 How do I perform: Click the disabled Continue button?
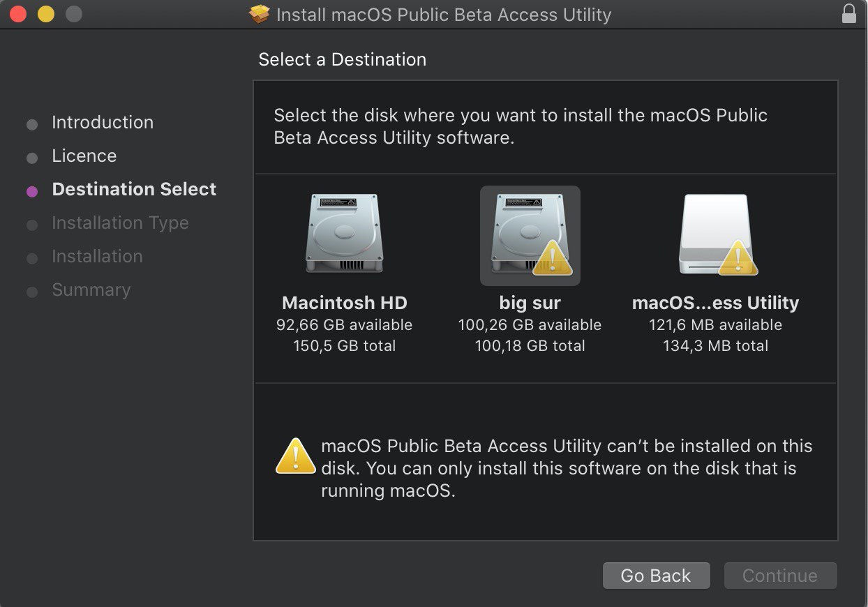coord(780,576)
